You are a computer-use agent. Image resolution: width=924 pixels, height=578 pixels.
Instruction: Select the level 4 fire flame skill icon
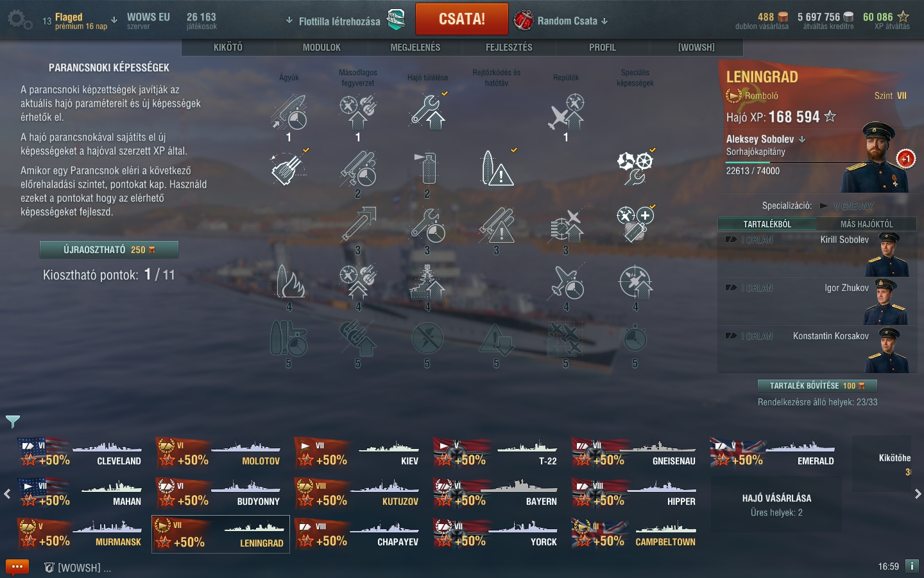(289, 283)
